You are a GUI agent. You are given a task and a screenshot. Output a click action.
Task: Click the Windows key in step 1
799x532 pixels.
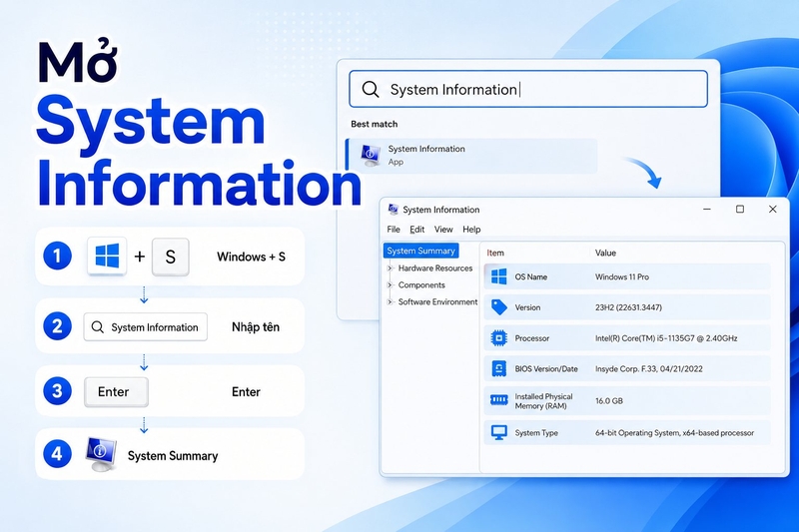(107, 257)
